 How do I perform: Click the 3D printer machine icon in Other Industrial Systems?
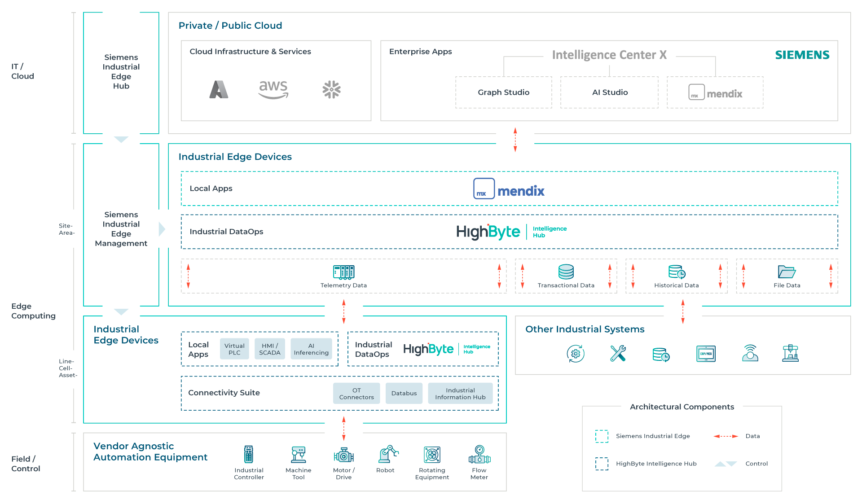[x=790, y=353]
